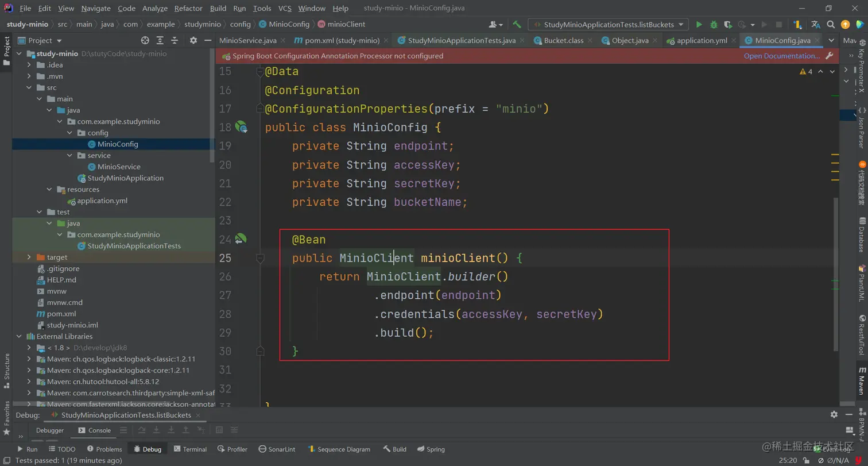The width and height of the screenshot is (868, 466).
Task: Click the editor vertical scrollbar
Action: pyautogui.click(x=836, y=275)
